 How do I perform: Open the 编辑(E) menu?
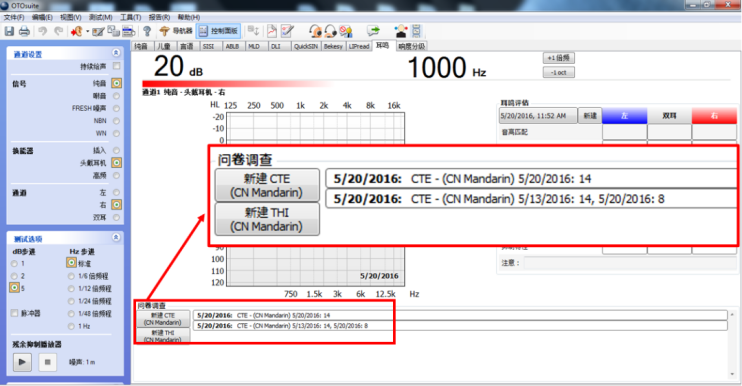(x=42, y=17)
